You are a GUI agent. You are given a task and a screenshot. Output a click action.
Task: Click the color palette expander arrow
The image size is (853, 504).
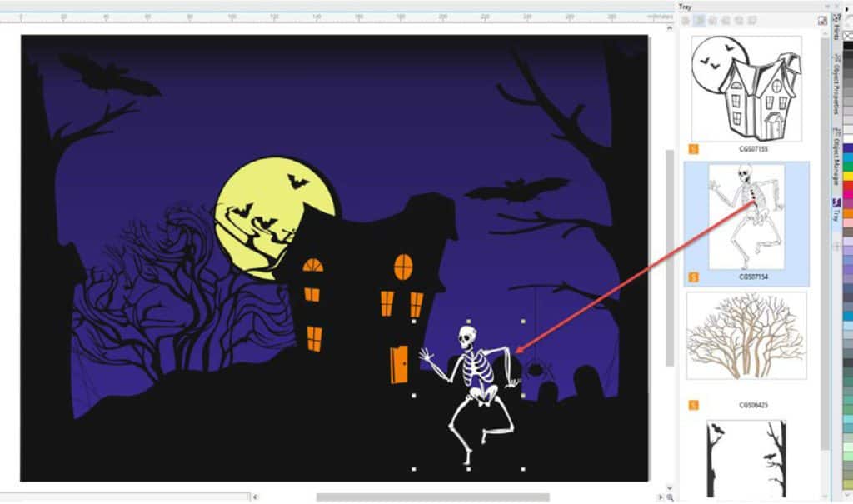846,494
